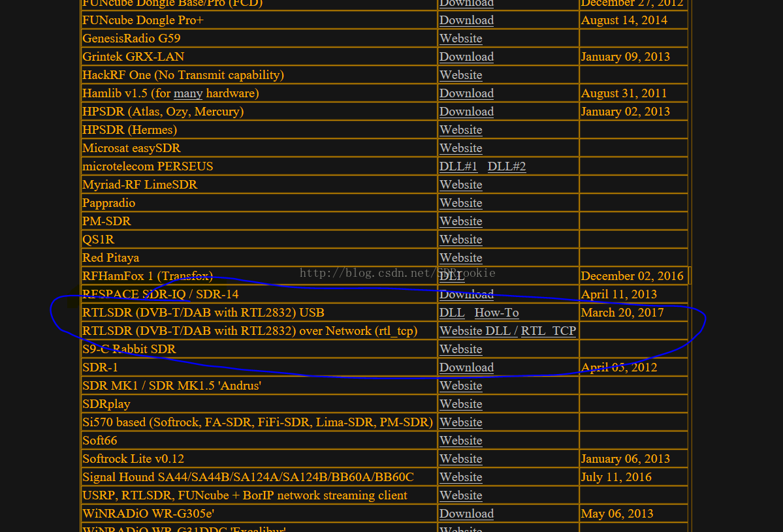Select 'HackRF One (No Transmit capability)' text
Image resolution: width=783 pixels, height=532 pixels.
[184, 75]
